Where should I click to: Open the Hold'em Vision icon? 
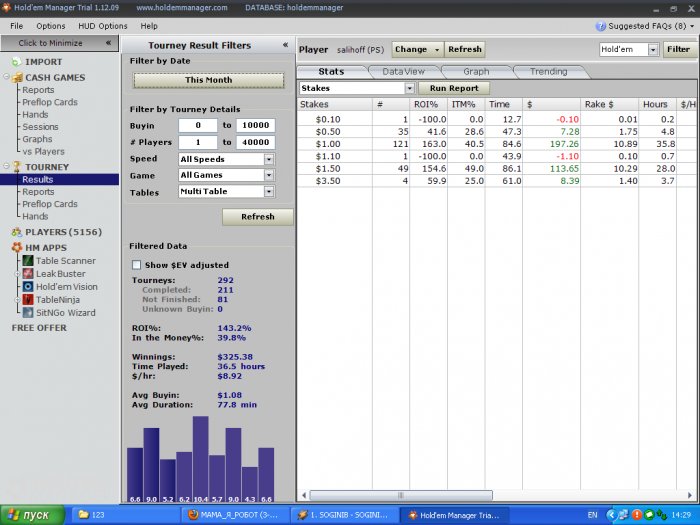click(28, 287)
